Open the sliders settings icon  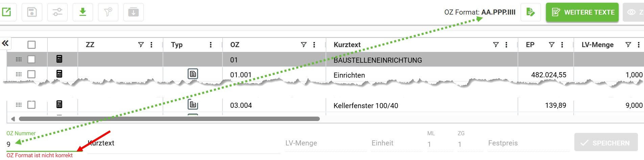point(57,12)
